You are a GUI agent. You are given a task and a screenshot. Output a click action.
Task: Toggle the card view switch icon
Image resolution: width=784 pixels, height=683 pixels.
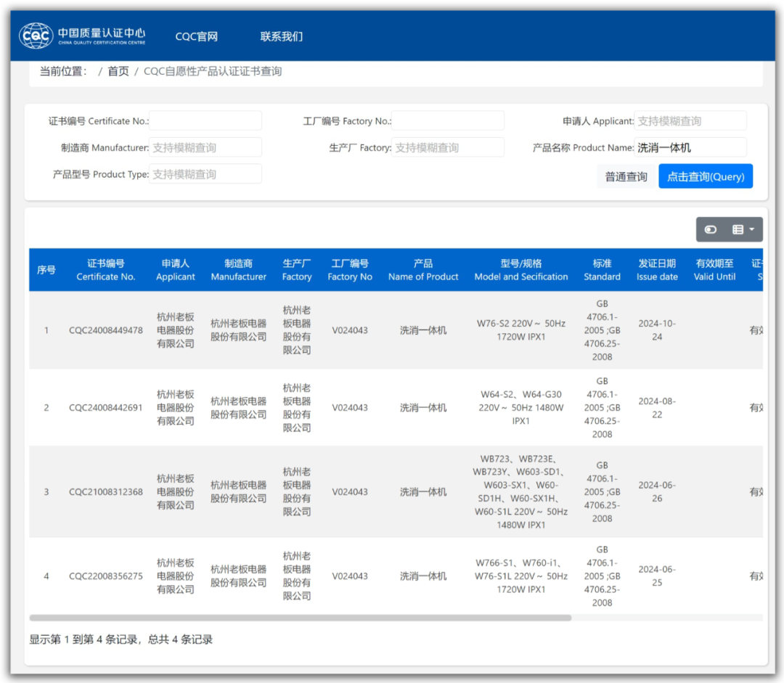pos(711,229)
